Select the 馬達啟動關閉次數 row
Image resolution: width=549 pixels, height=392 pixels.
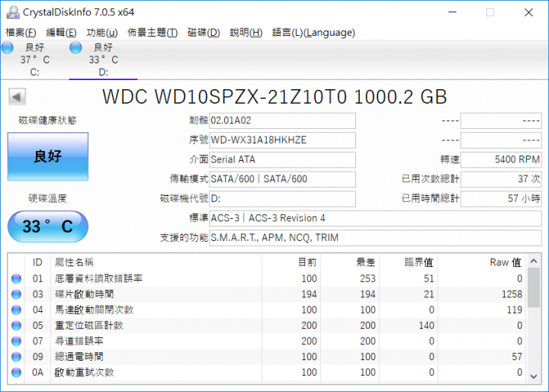(x=267, y=310)
